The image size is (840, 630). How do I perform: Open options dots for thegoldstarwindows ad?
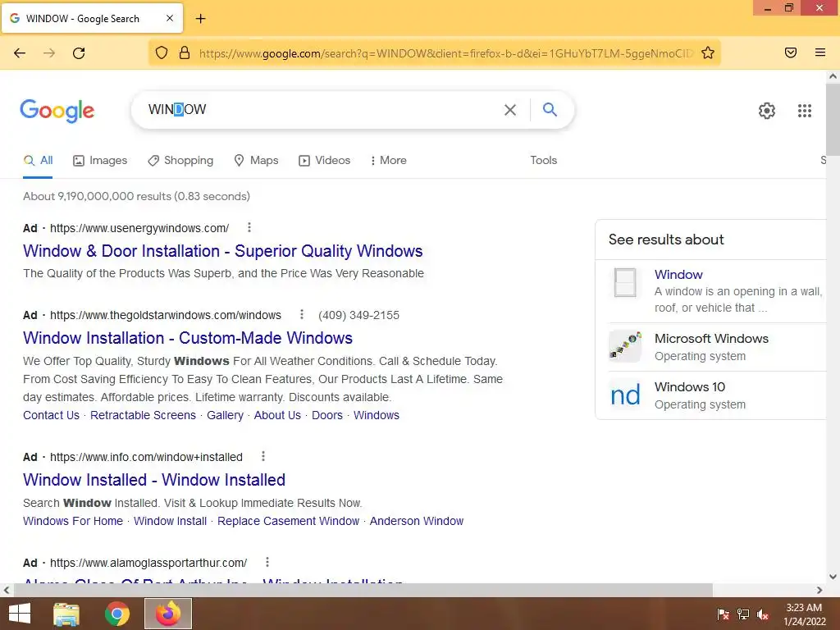[302, 314]
